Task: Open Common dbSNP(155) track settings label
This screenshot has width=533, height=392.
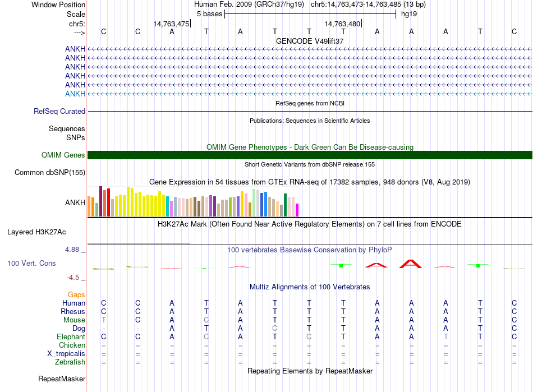Action: (50, 173)
